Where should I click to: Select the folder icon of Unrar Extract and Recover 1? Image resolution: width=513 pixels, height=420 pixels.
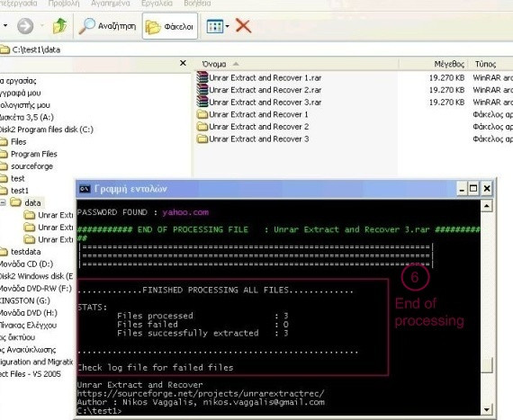click(202, 114)
